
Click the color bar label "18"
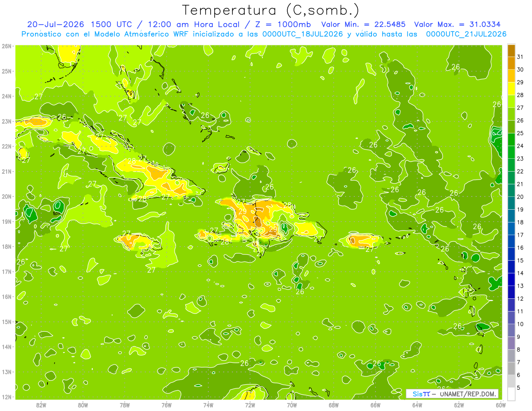click(520, 222)
